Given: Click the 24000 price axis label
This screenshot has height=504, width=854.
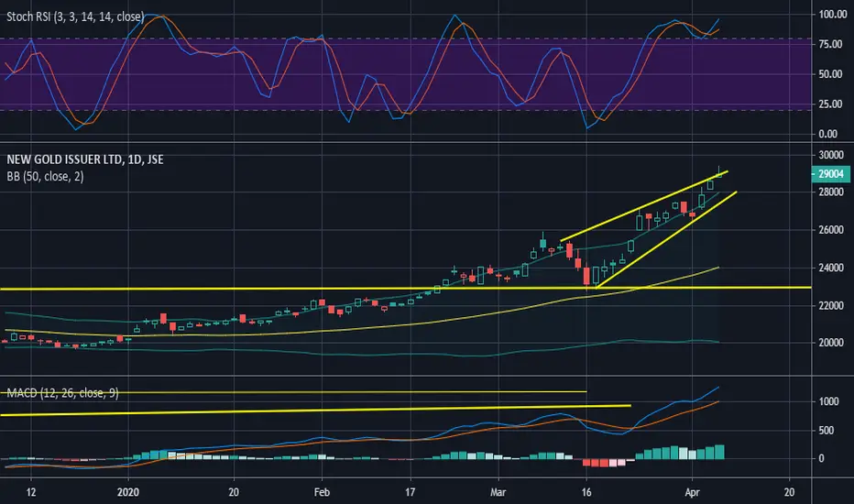Looking at the screenshot, I should 831,268.
